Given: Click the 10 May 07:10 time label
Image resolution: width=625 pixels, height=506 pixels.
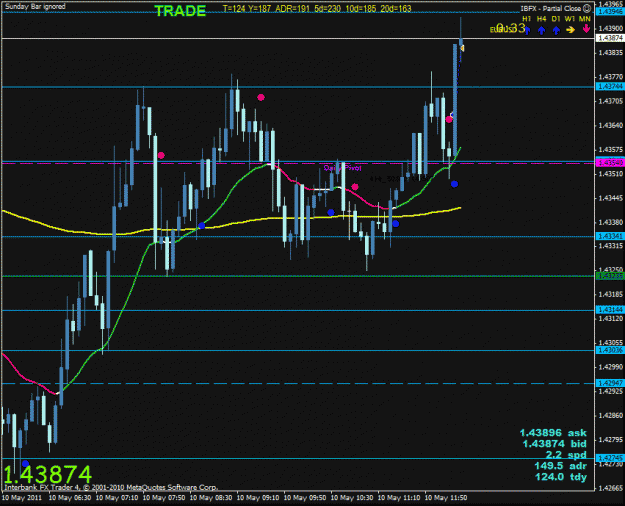Looking at the screenshot, I should pyautogui.click(x=117, y=498).
